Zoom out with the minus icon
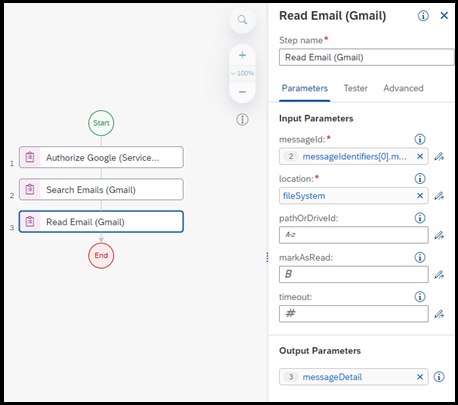Viewport: 458px width, 405px height. pos(242,92)
